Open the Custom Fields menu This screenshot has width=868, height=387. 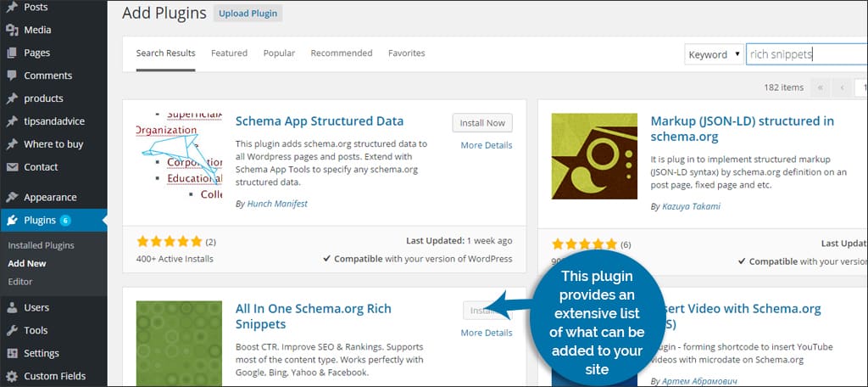(x=53, y=376)
